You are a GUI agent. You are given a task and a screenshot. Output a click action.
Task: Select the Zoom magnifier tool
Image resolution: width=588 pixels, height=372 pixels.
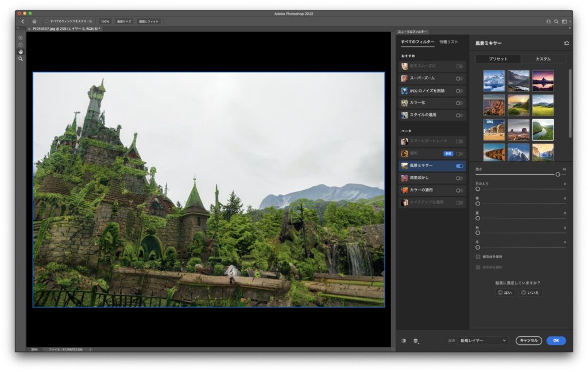click(x=21, y=59)
